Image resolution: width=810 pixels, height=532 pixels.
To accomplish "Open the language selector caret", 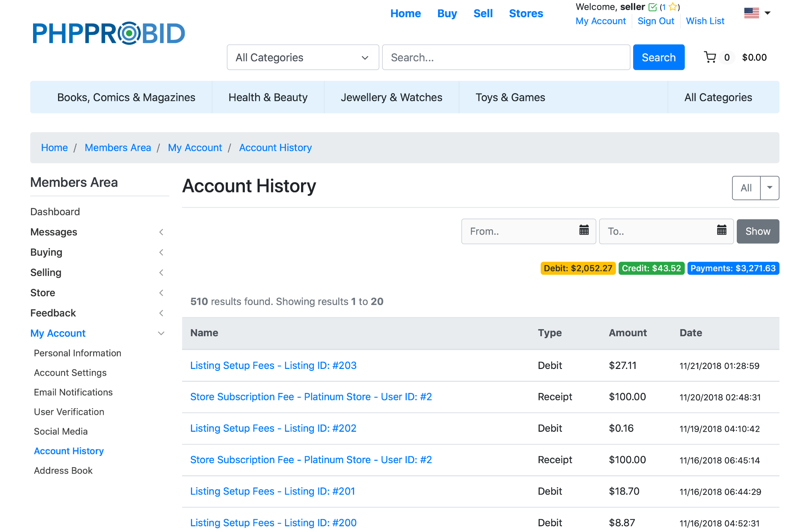I will coord(767,13).
